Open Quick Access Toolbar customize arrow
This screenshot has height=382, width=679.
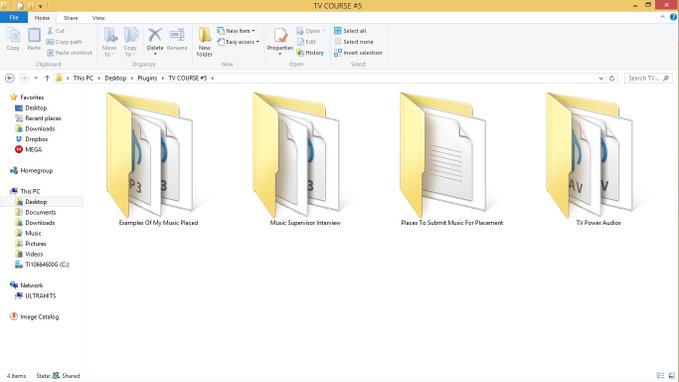(40, 6)
